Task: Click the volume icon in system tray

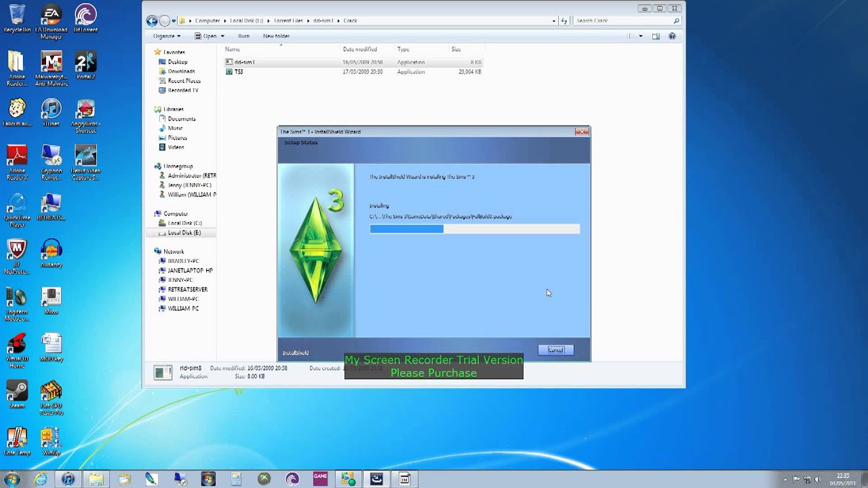Action: point(819,479)
